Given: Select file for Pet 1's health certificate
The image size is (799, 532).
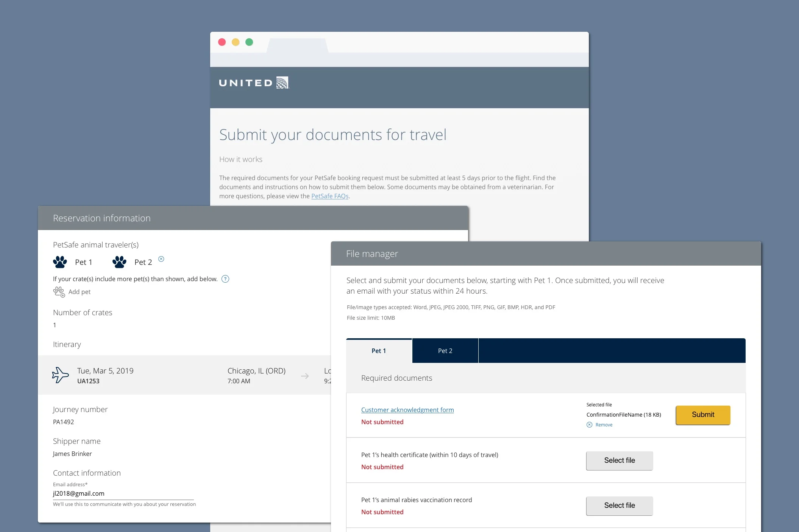Looking at the screenshot, I should [619, 460].
